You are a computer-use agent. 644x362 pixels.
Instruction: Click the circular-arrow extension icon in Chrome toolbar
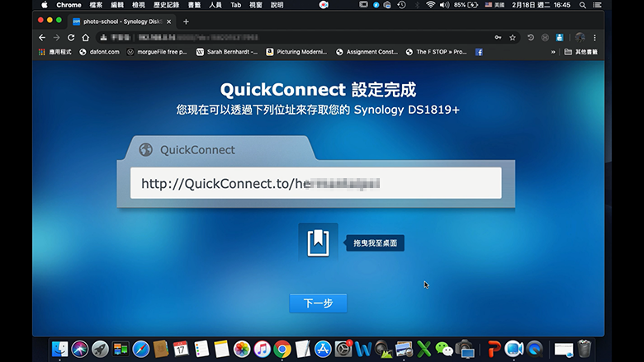531,38
